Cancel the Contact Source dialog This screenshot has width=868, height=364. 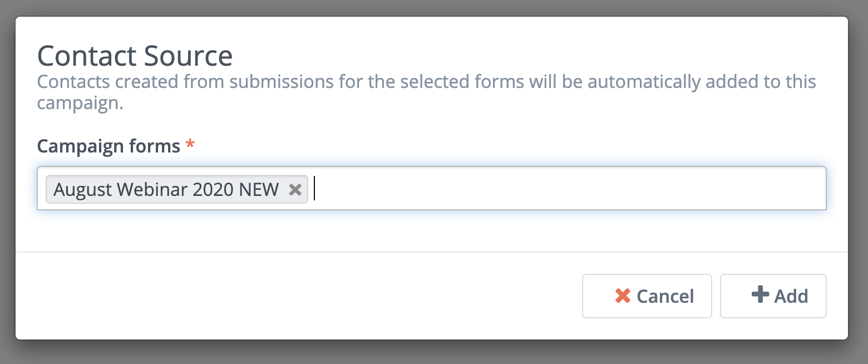click(x=647, y=296)
